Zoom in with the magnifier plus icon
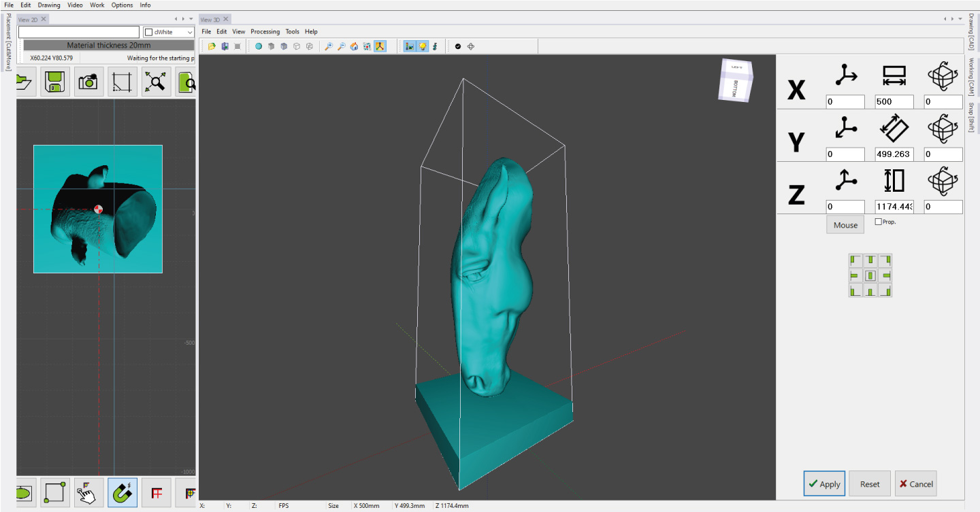The height and width of the screenshot is (512, 980). 329,46
